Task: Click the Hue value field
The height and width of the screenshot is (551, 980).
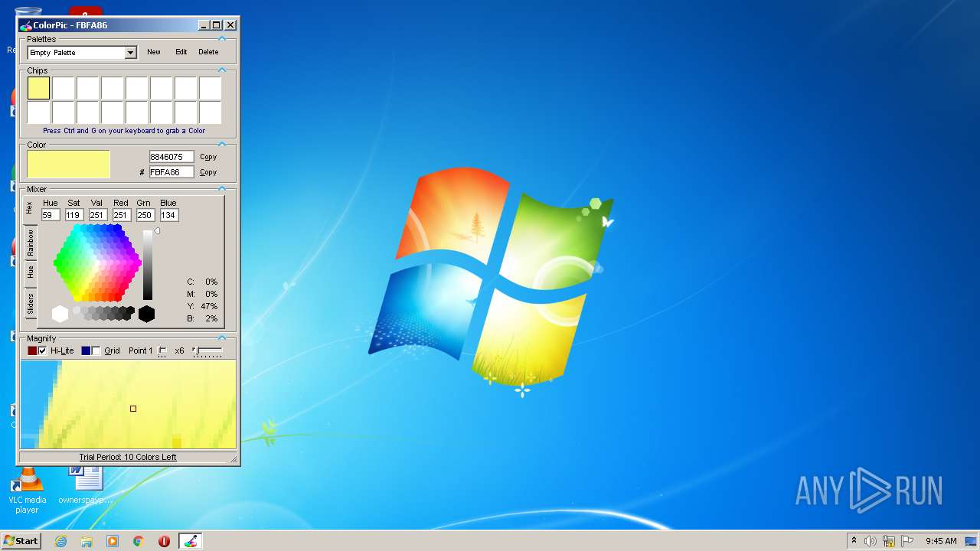Action: (51, 215)
